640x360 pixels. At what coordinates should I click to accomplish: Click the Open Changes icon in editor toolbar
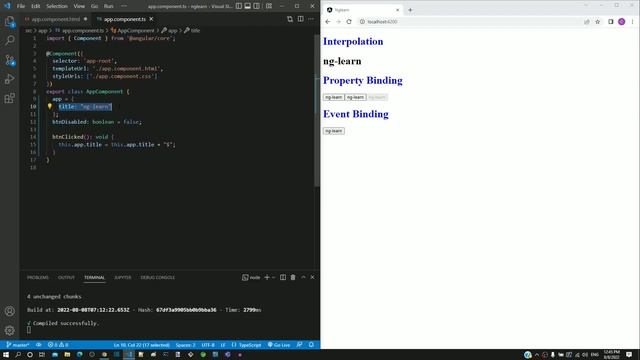[x=290, y=19]
